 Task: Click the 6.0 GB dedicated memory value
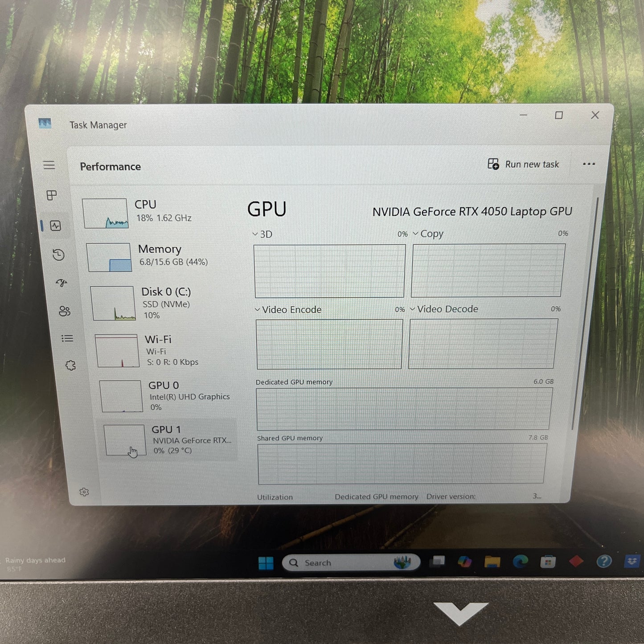[x=543, y=381]
